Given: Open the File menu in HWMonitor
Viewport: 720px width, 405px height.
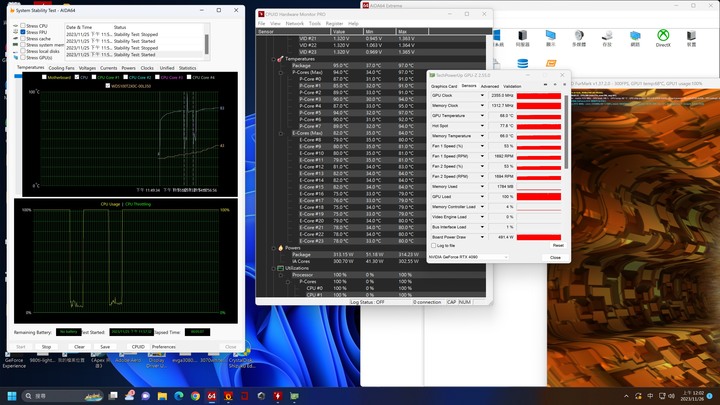Looking at the screenshot, I should pos(261,23).
